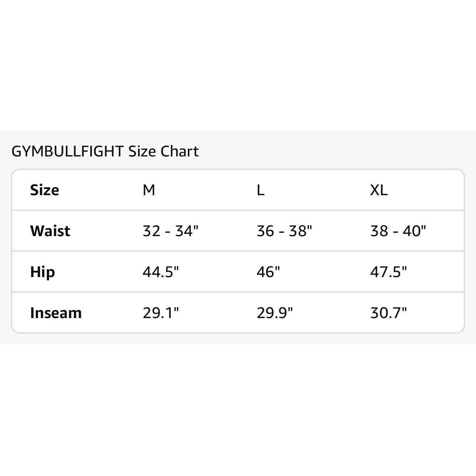
Task: Click the 32 - 34" waist value
Action: point(171,231)
